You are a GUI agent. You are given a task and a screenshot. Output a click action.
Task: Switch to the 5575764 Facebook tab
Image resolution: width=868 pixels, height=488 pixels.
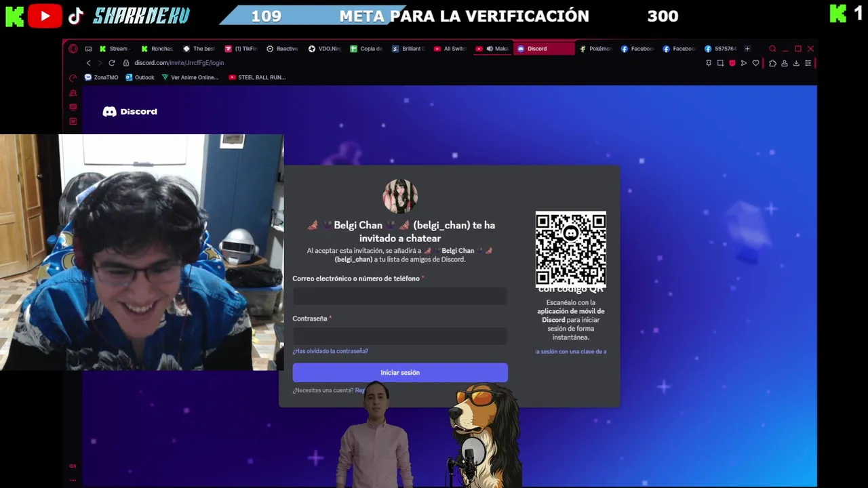coord(721,49)
